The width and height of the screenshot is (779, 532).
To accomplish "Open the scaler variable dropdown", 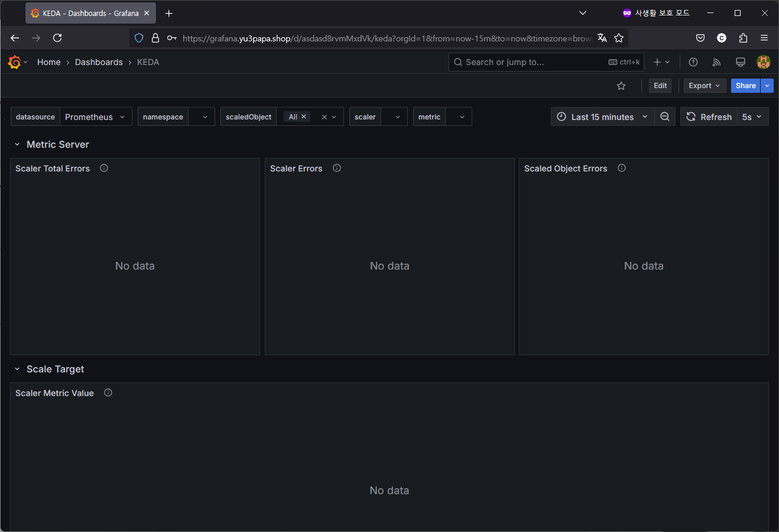I will tap(394, 117).
